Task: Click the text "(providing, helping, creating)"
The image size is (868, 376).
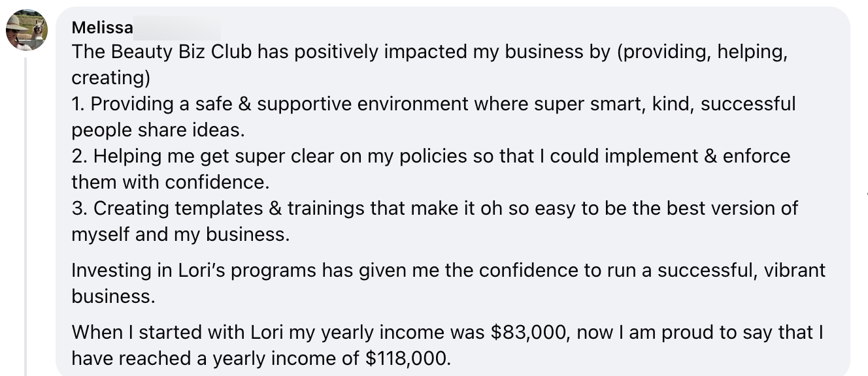Action: [703, 52]
